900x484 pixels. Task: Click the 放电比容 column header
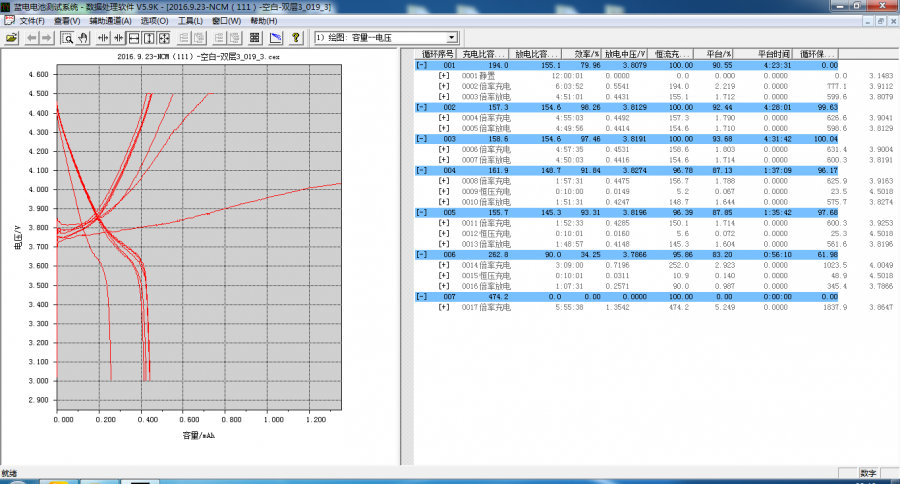535,54
